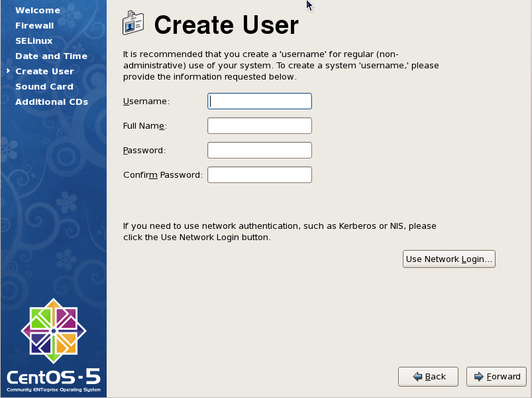Open Date and Time step
This screenshot has height=398, width=532.
tap(51, 56)
